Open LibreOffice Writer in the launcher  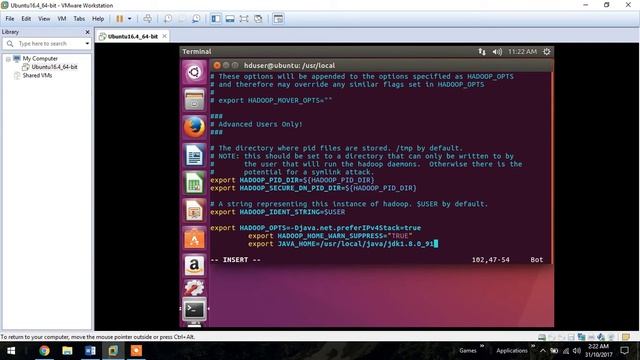pyautogui.click(x=194, y=155)
